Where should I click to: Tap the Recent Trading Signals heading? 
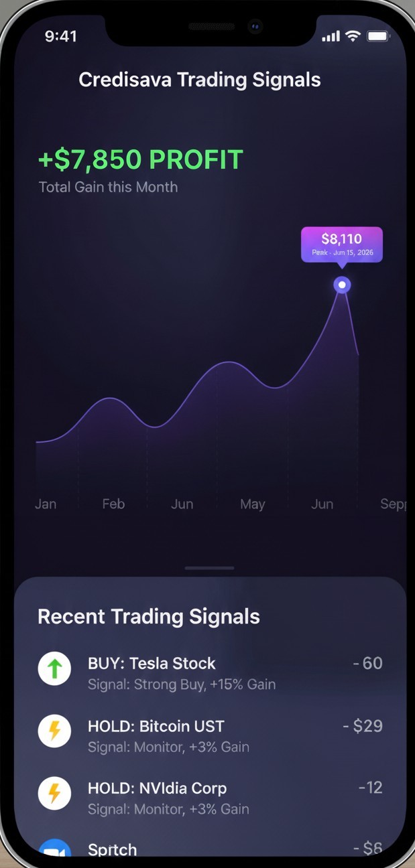[149, 616]
